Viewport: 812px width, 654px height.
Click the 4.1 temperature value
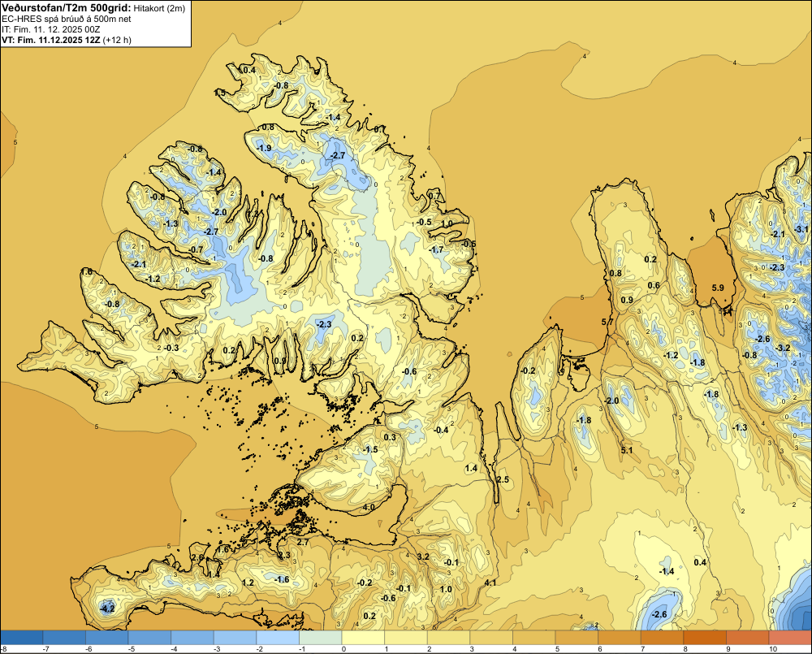(490, 583)
